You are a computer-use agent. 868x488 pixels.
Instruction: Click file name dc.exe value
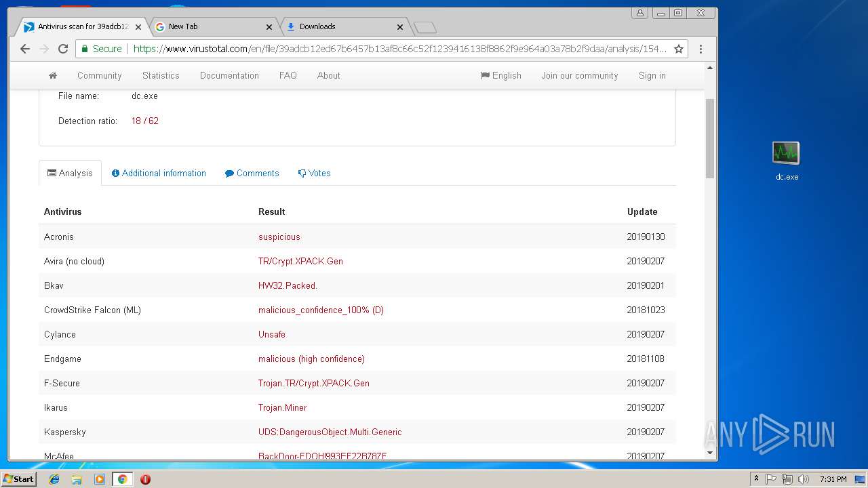click(x=144, y=96)
